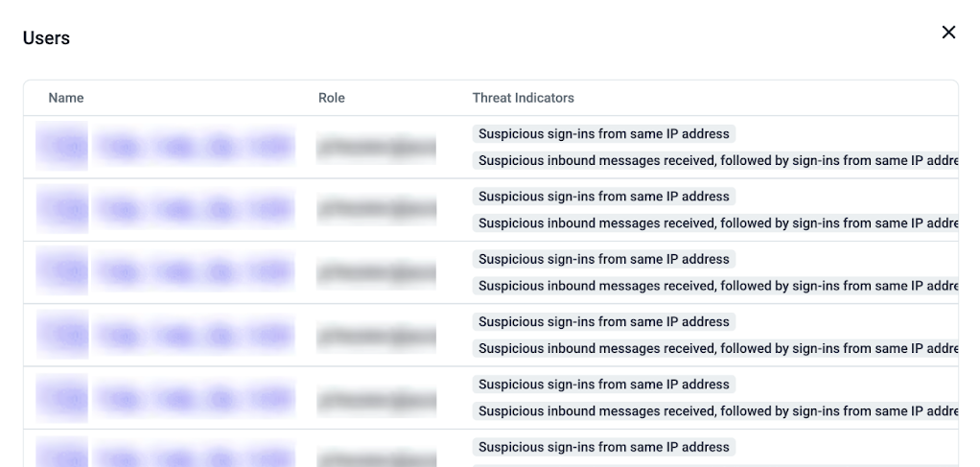Open second user's blurred avatar

(x=62, y=209)
